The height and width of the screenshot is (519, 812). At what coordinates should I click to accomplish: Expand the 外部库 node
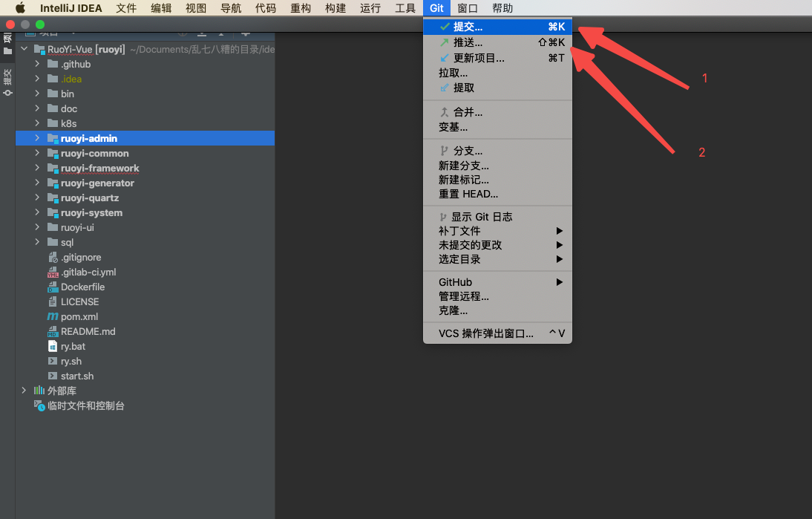tap(24, 391)
